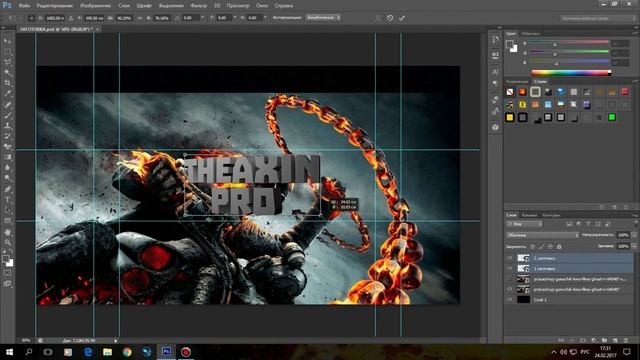
Task: Select the Hand tool
Action: [7, 232]
